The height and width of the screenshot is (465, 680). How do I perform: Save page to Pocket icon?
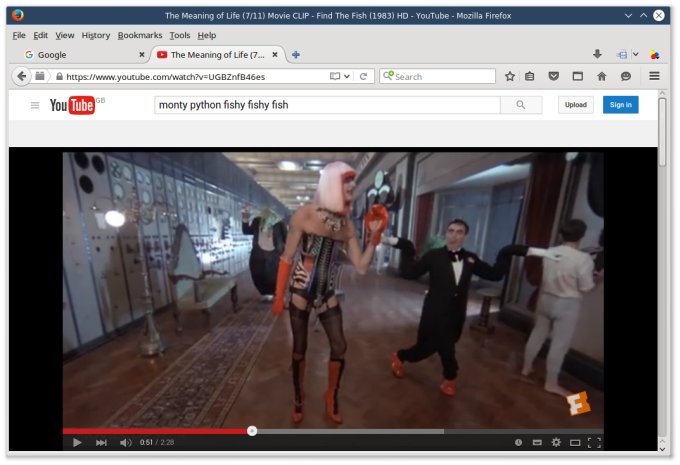pyautogui.click(x=553, y=76)
